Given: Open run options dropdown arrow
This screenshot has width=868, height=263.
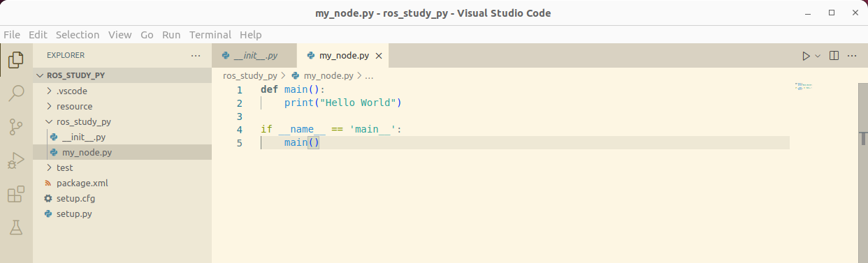Looking at the screenshot, I should [x=818, y=56].
